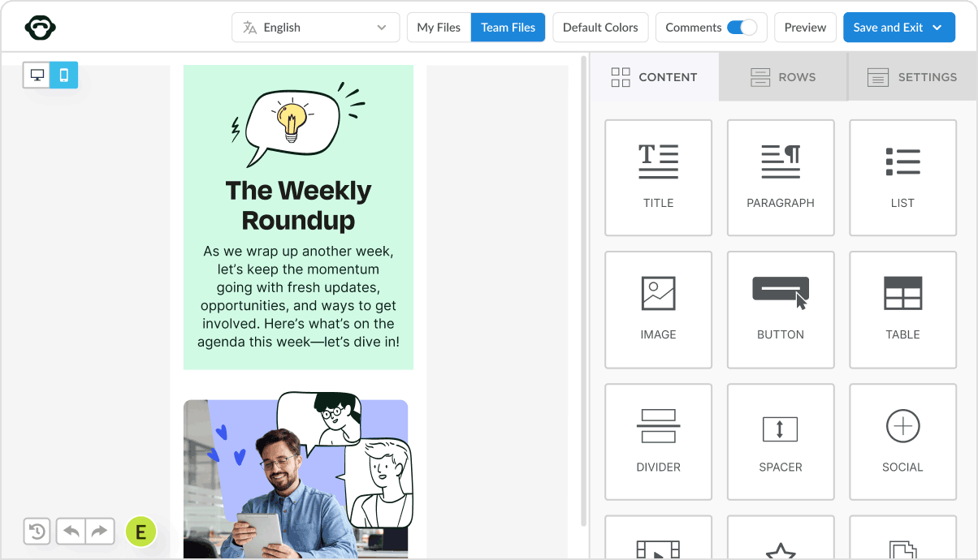
Task: Select the Paragraph content block
Action: pos(780,177)
